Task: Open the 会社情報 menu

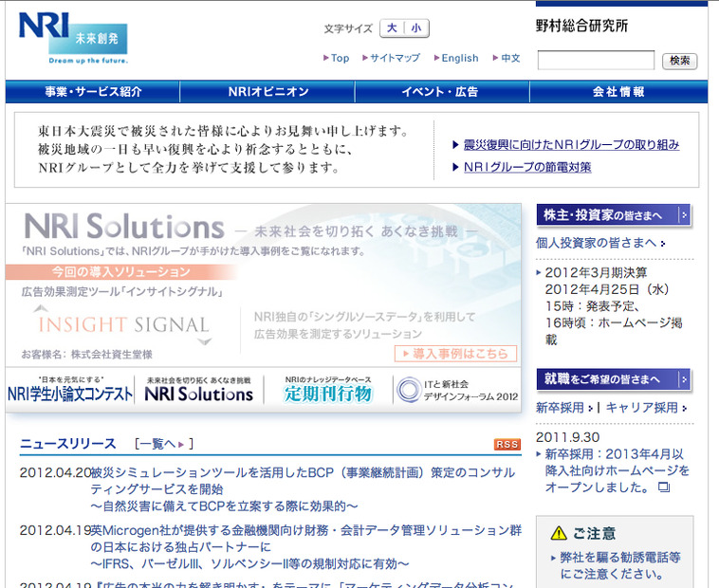Action: point(618,92)
